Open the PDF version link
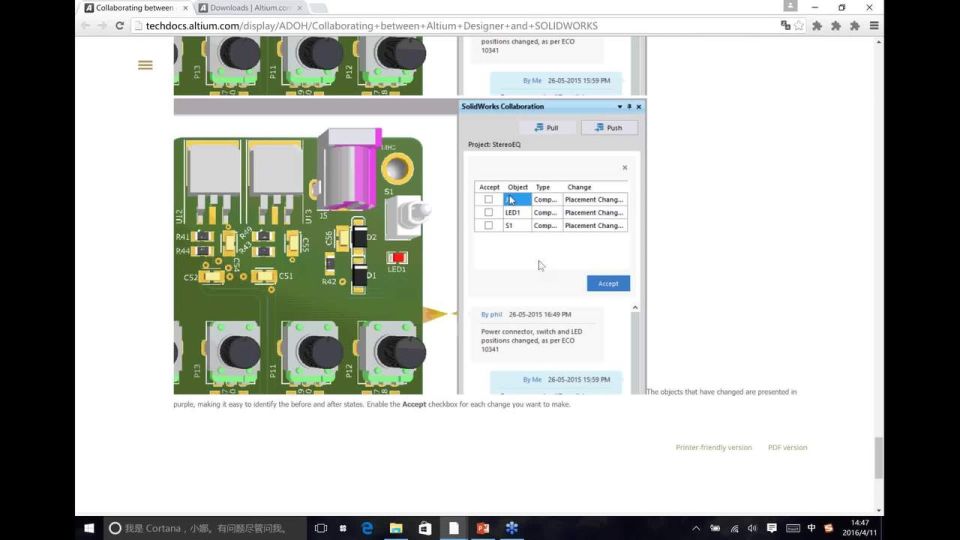This screenshot has height=540, width=960. pyautogui.click(x=787, y=448)
